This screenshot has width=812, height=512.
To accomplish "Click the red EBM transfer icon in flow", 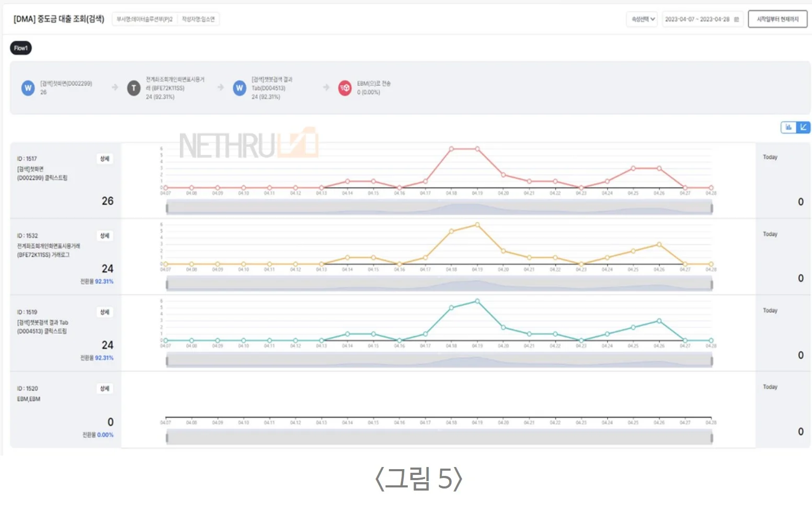I will tap(345, 89).
